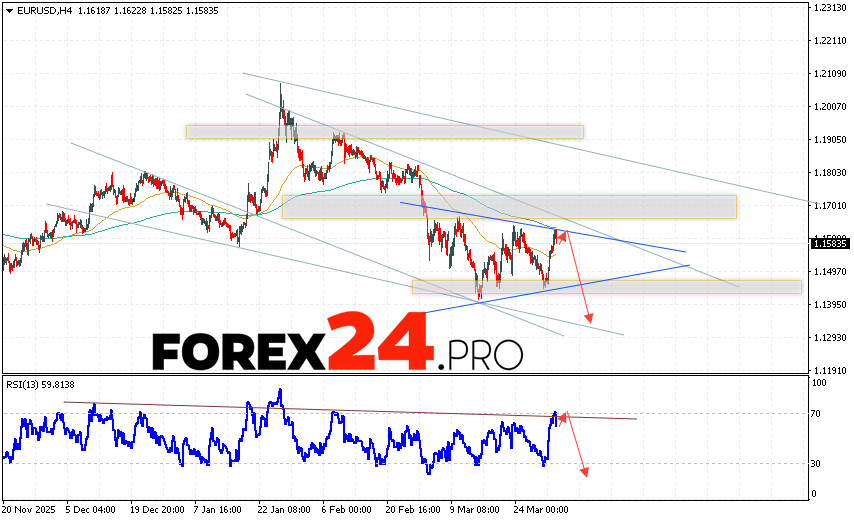
Task: Select the top gray resistance zone near 1.1950
Action: 384,132
